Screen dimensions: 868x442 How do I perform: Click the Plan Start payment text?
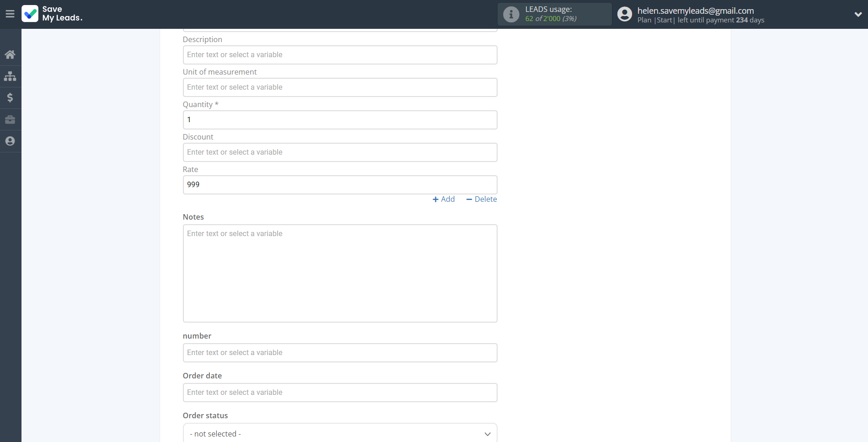point(701,20)
